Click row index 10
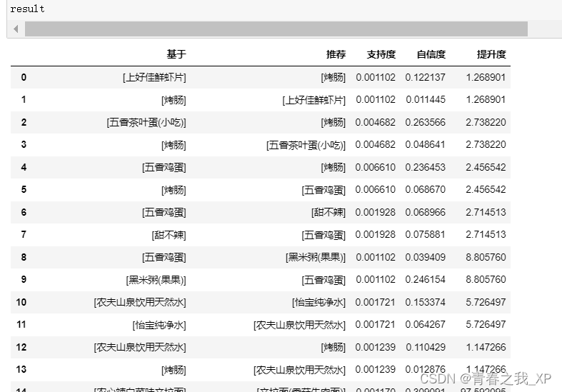Screen dimensions: 562x392 coord(21,303)
